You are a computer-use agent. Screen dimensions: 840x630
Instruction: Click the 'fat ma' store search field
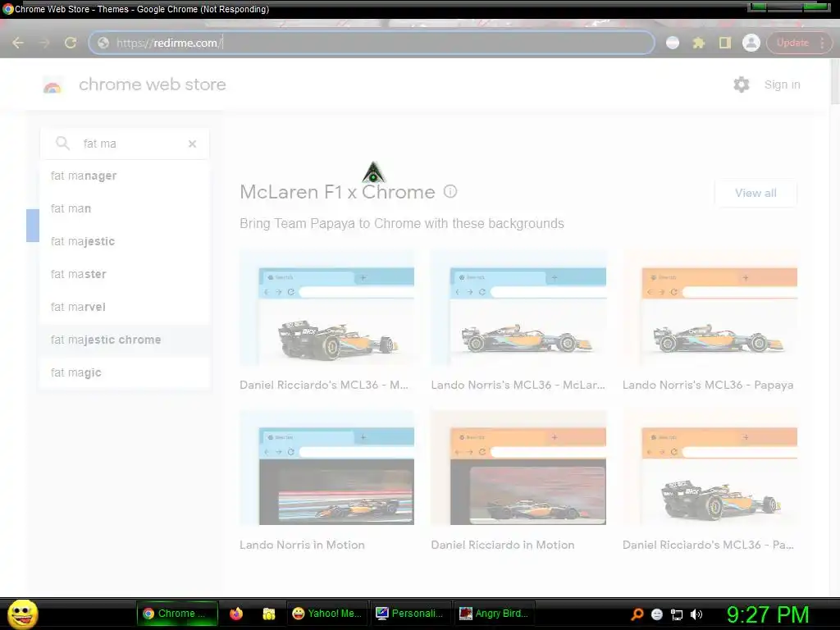coord(125,144)
